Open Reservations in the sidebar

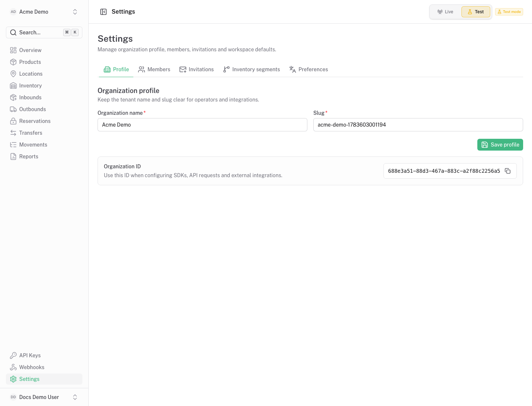(44, 121)
